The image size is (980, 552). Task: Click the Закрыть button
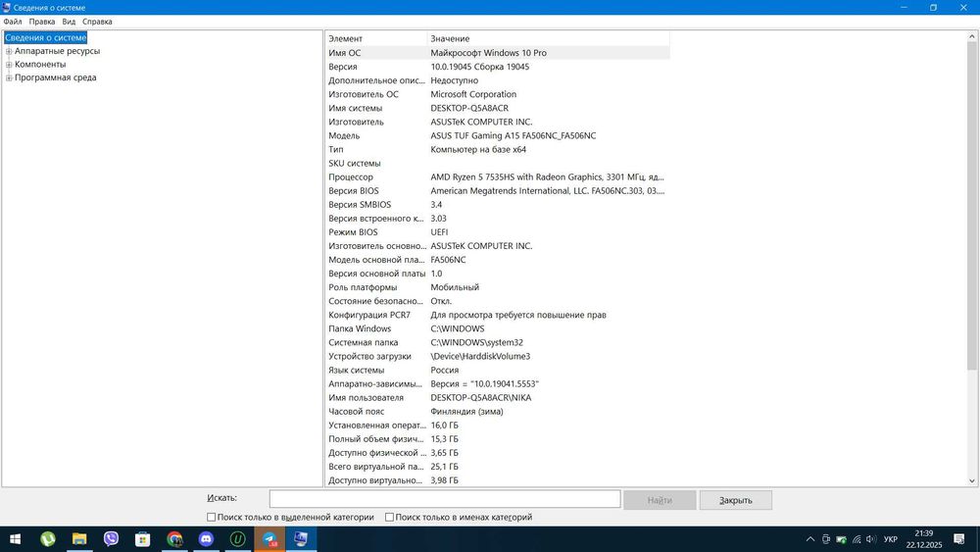[x=736, y=500]
